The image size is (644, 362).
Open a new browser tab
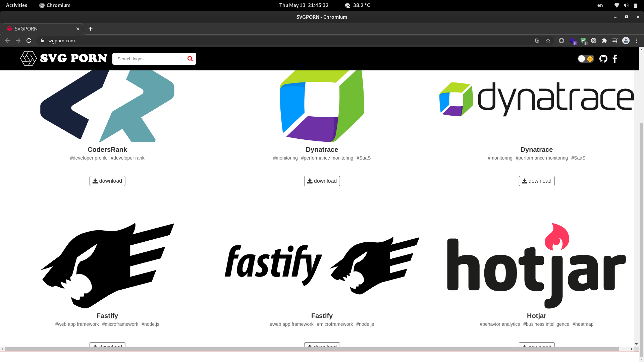tap(91, 29)
